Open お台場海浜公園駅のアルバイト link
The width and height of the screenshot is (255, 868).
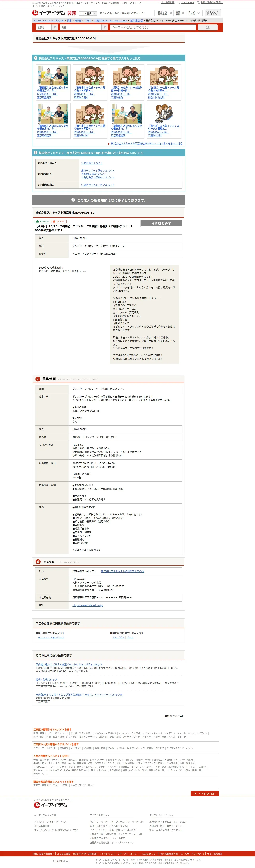[x=98, y=178]
